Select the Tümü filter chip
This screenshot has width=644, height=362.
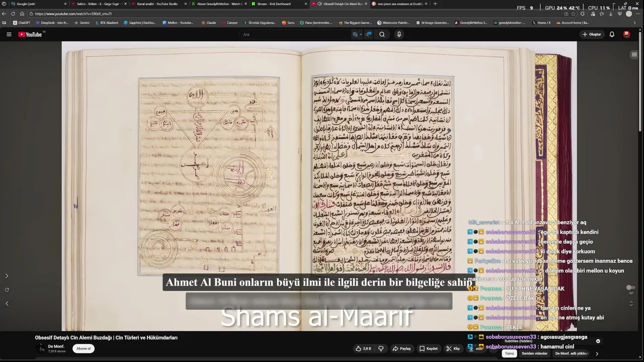click(x=509, y=353)
